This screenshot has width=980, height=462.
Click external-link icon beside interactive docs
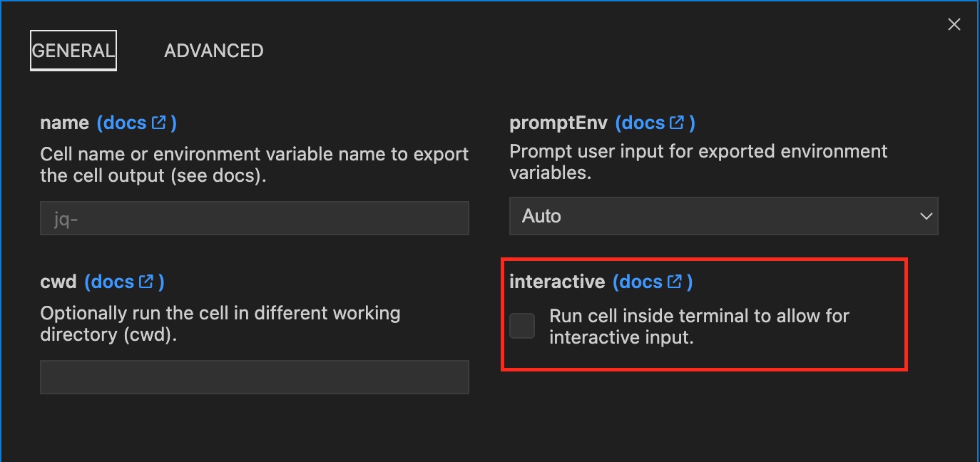pos(675,282)
